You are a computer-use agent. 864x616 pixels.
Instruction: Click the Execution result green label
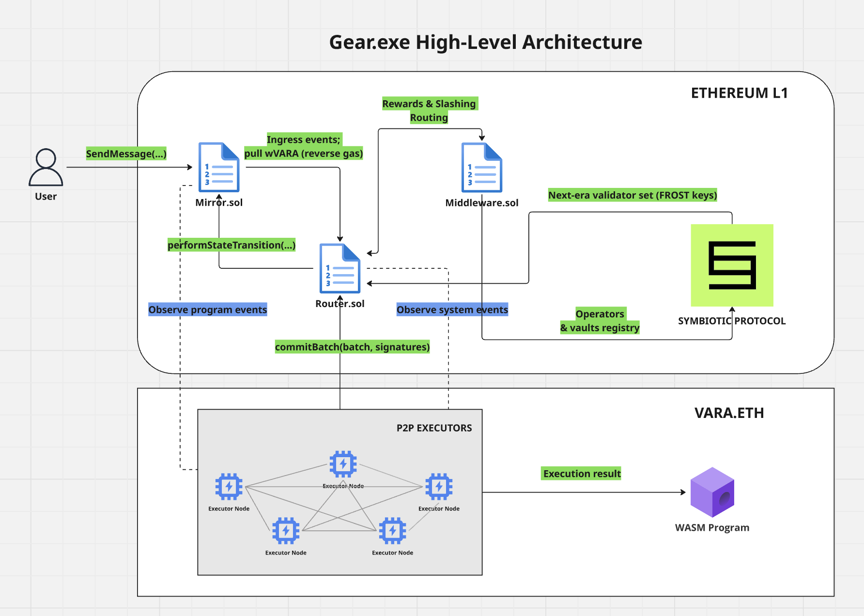click(581, 474)
